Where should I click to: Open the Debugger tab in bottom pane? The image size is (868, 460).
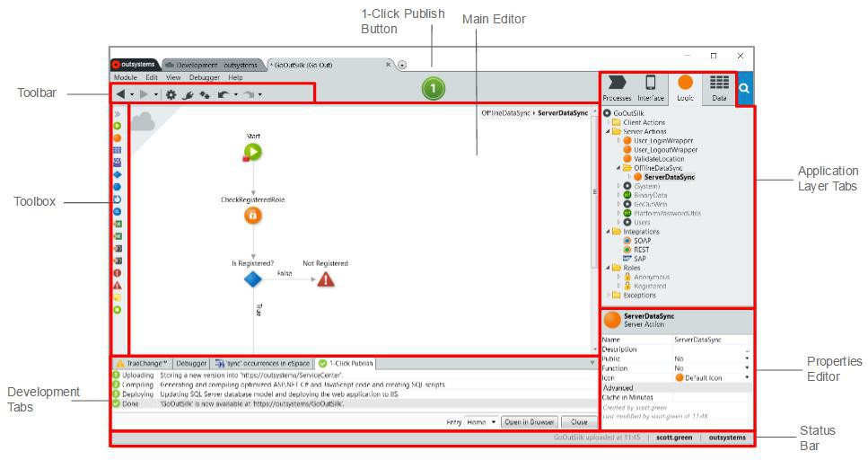(191, 364)
